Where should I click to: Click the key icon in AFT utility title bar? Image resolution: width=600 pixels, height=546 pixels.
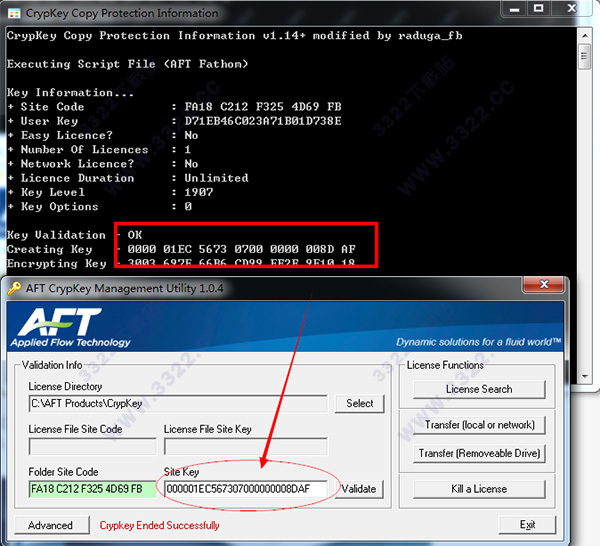tap(15, 288)
